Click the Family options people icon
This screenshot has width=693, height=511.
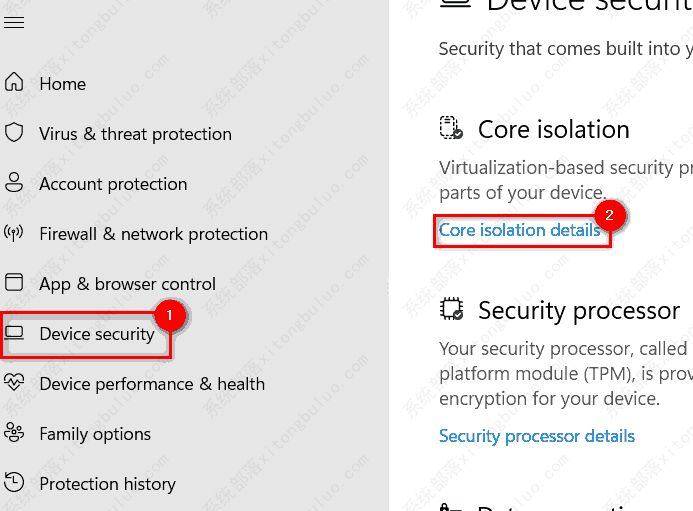pos(14,434)
